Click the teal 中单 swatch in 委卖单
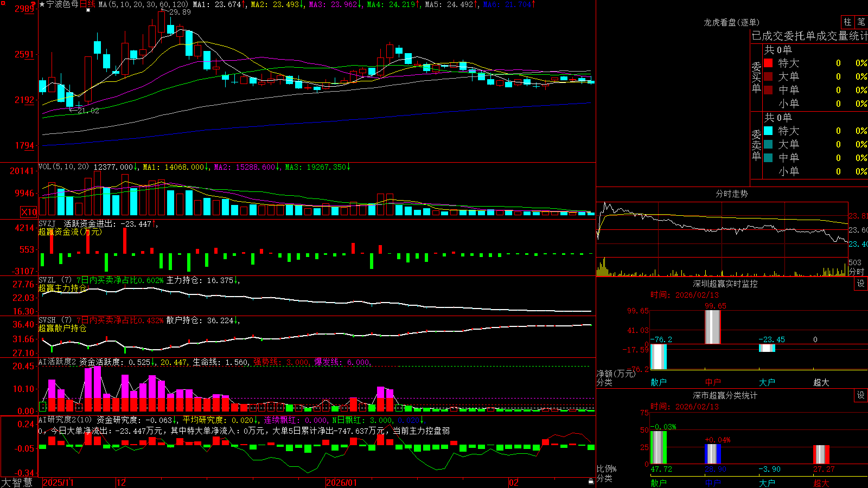The image size is (868, 488). click(x=768, y=157)
